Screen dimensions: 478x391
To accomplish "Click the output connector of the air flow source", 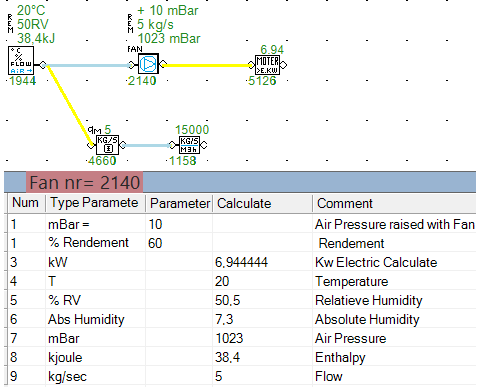I will pyautogui.click(x=43, y=65).
